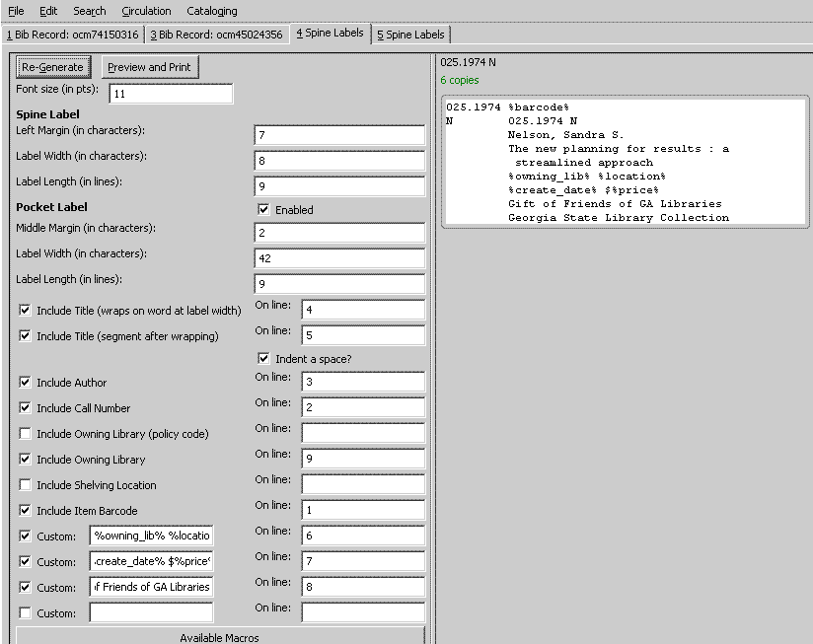Check Include Owning Library (policy code)
The image size is (813, 644).
tap(26, 434)
